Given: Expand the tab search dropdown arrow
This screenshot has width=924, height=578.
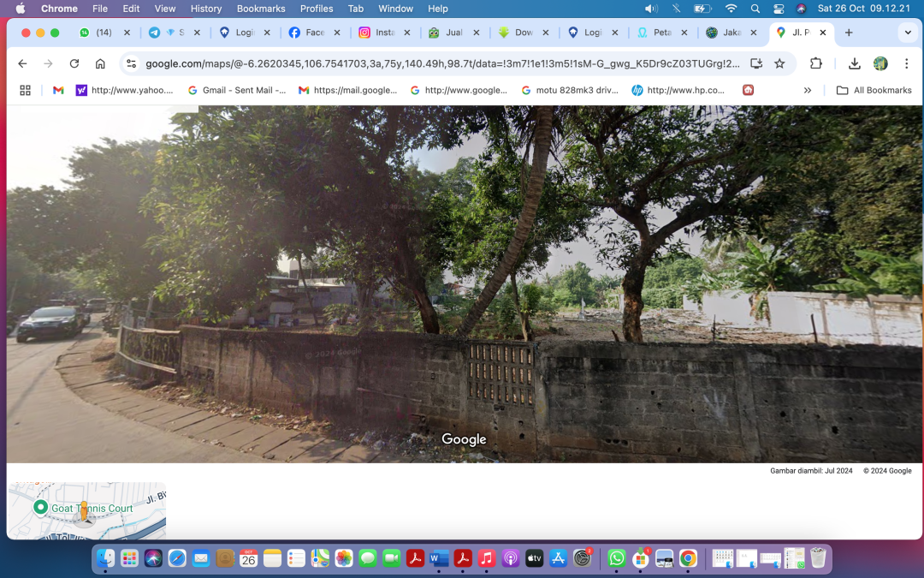Looking at the screenshot, I should tap(908, 33).
